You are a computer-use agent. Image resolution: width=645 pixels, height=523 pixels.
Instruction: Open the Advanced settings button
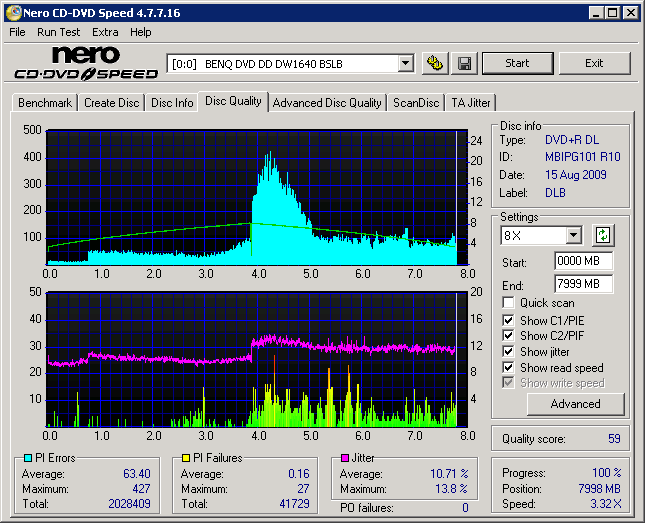point(575,404)
